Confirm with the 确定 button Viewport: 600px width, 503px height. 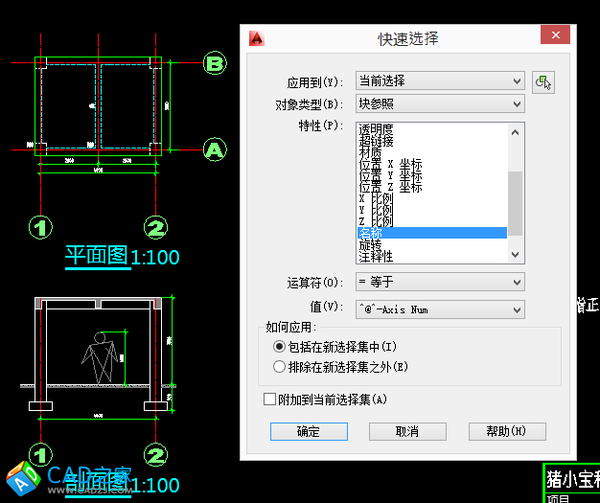[x=309, y=431]
